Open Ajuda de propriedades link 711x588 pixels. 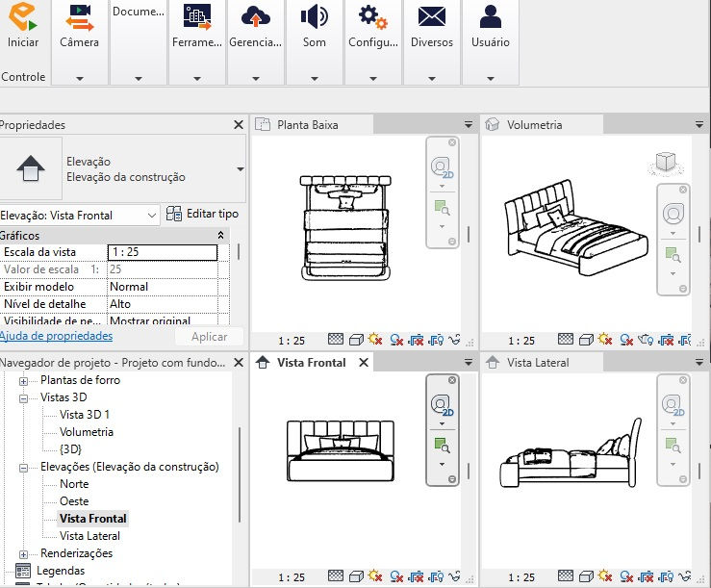coord(56,336)
